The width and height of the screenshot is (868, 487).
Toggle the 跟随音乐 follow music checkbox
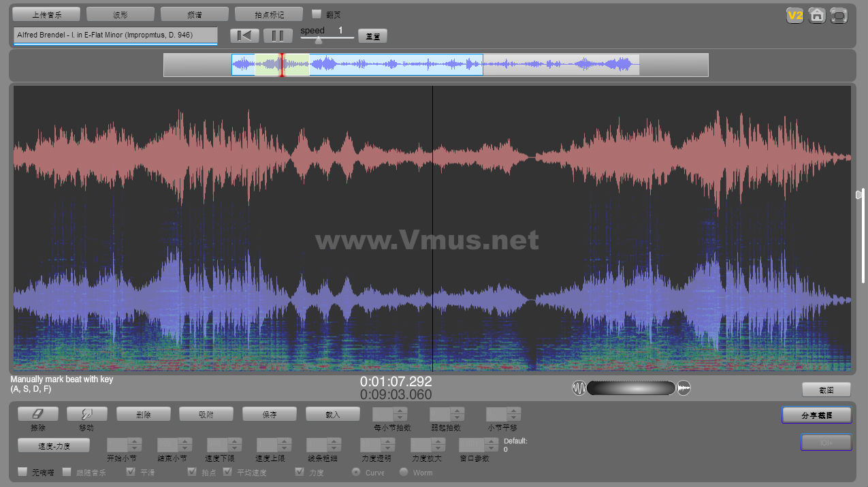tap(67, 471)
